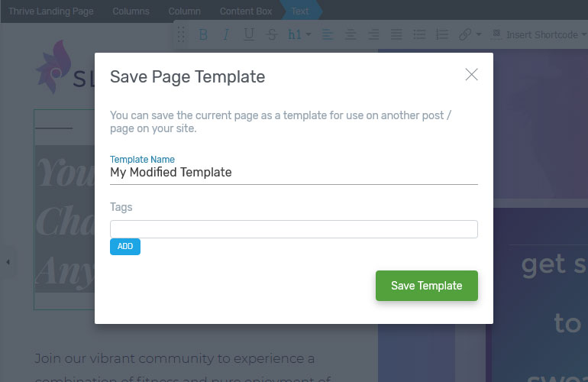This screenshot has width=588, height=382.
Task: Grab the toolbar drag handle dots
Action: point(181,34)
